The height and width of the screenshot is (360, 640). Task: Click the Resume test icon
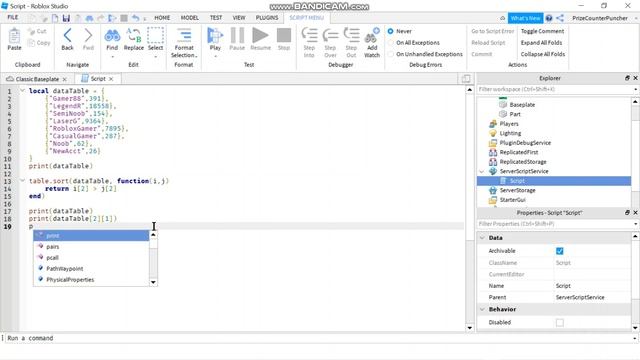pyautogui.click(x=260, y=35)
